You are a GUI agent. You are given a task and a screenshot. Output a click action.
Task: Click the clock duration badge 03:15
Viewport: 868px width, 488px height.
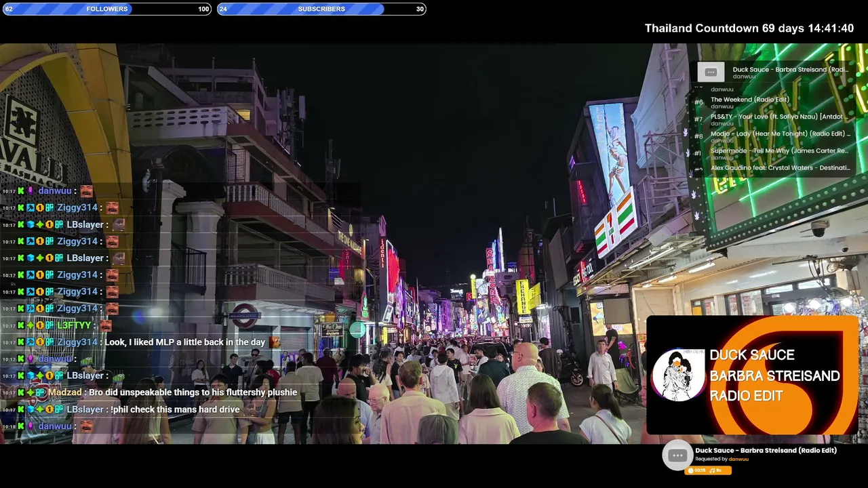point(696,470)
